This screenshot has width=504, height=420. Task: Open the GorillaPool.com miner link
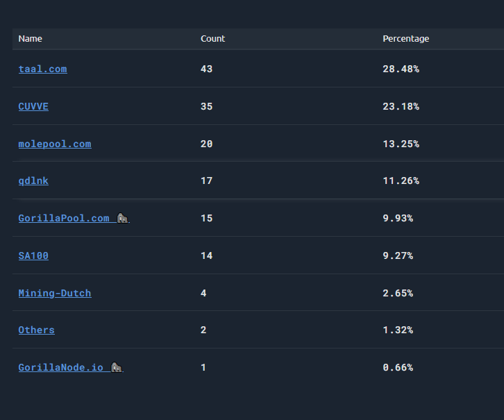coord(74,218)
